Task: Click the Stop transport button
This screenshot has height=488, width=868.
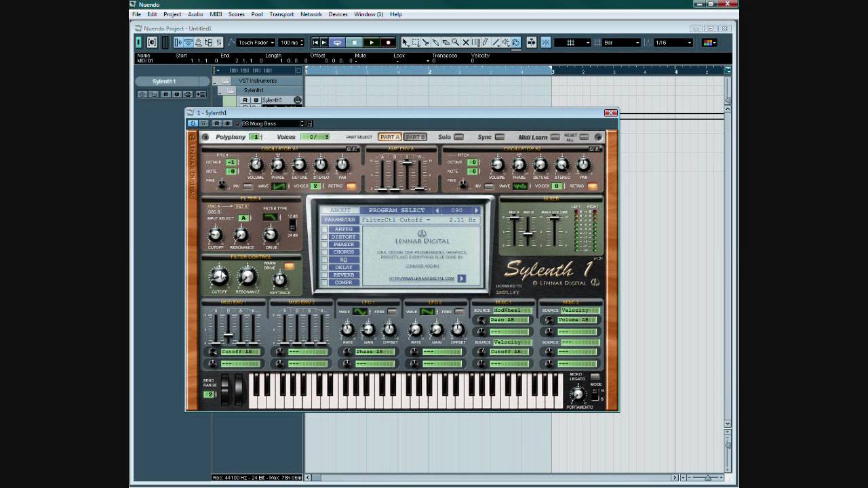Action: [x=355, y=43]
